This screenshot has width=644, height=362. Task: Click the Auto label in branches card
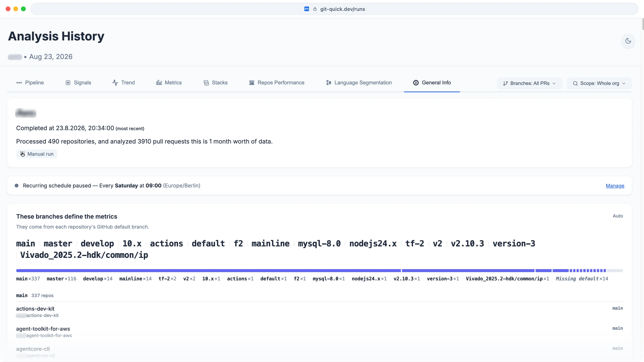618,216
